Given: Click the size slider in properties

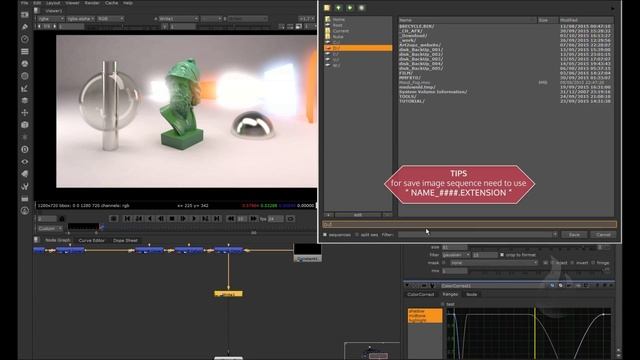Looking at the screenshot, I should pos(531,247).
